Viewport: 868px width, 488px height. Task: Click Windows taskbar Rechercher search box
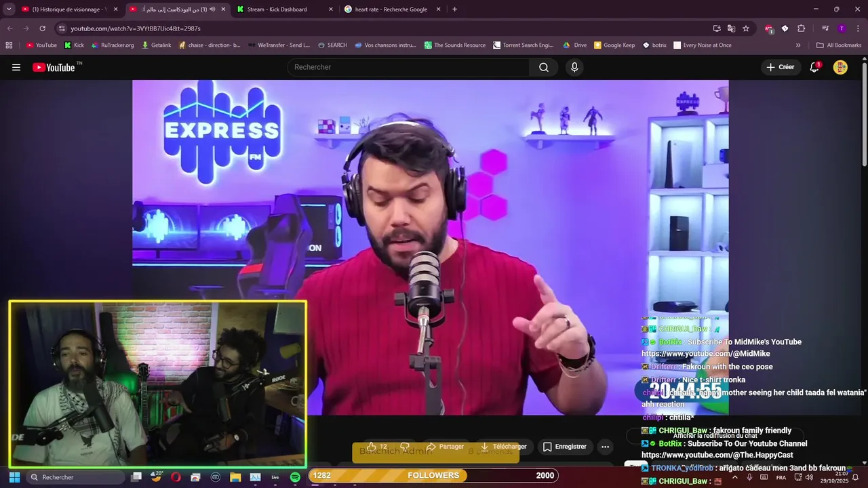pos(75,477)
